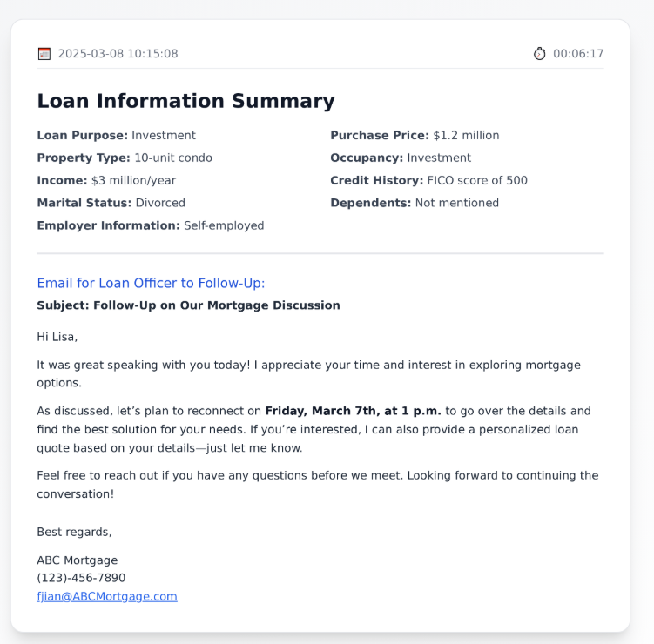Click the email subject line text
Screen dimensions: 654x644
(188, 305)
